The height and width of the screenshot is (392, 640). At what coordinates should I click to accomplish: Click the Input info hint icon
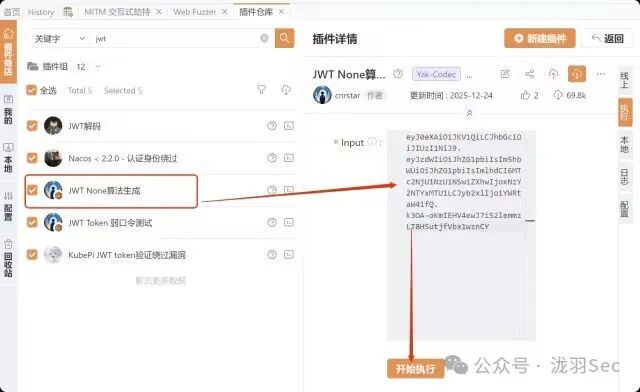372,142
